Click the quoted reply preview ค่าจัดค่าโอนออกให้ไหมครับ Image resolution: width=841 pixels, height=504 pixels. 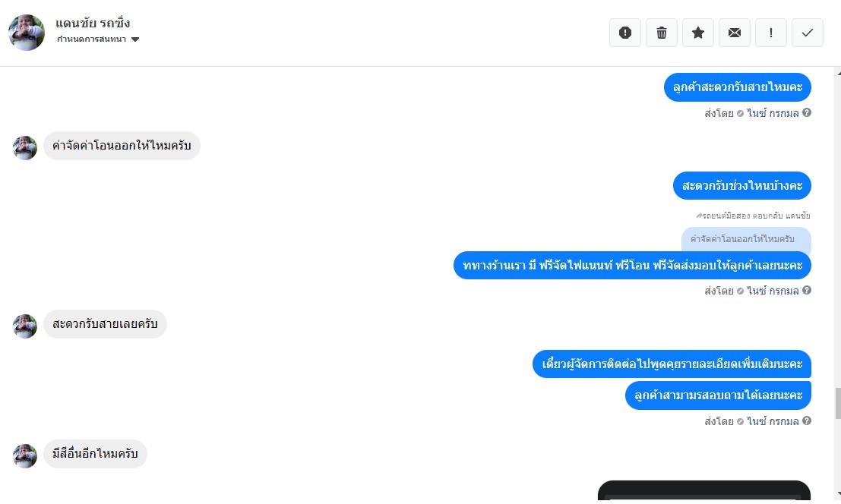click(x=746, y=239)
